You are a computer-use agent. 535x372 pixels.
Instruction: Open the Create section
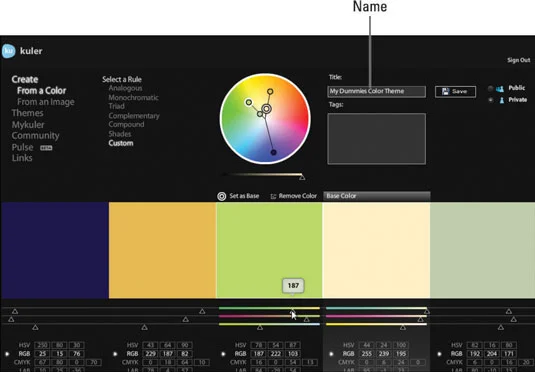(25, 79)
